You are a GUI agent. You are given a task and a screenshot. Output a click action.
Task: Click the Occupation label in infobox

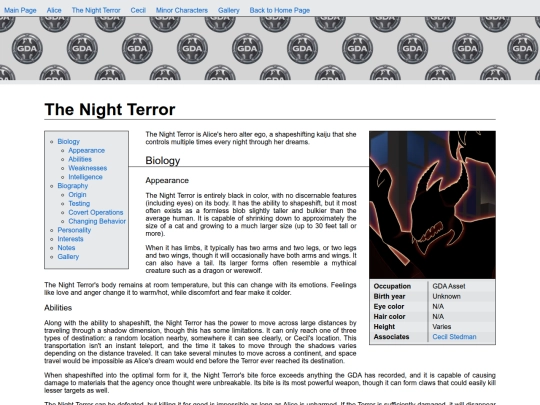coord(392,286)
